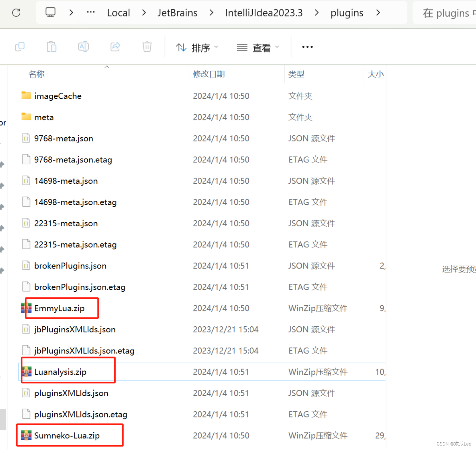
Task: Sort by 类型 column header
Action: click(x=296, y=74)
